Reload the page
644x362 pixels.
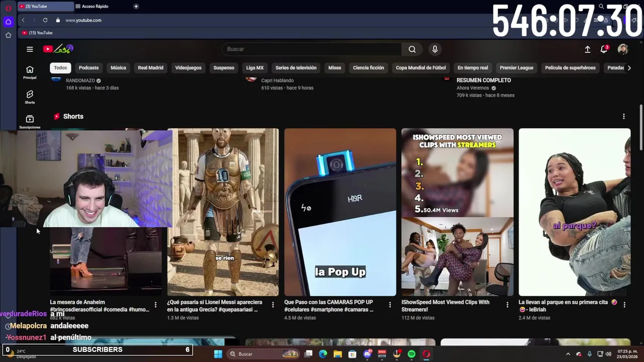coord(45,20)
